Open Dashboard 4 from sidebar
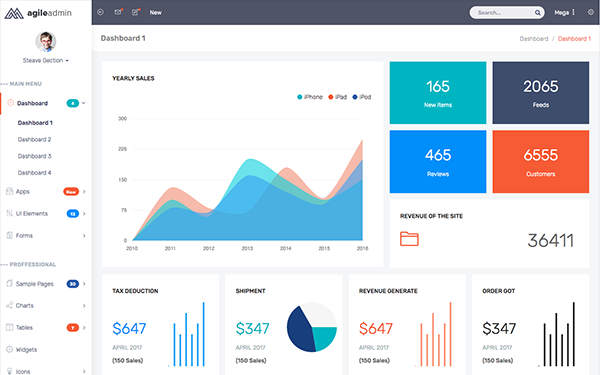 coord(34,173)
